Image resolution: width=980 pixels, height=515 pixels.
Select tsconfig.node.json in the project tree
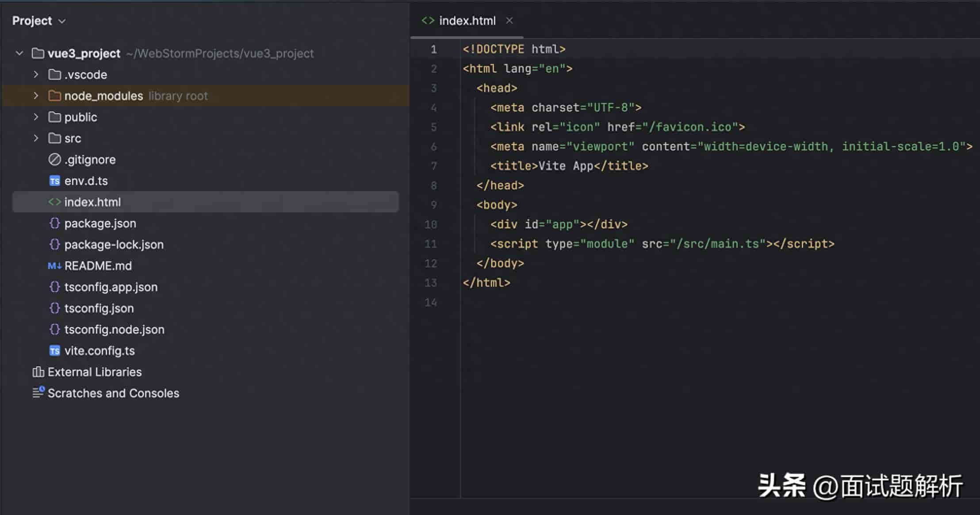115,330
